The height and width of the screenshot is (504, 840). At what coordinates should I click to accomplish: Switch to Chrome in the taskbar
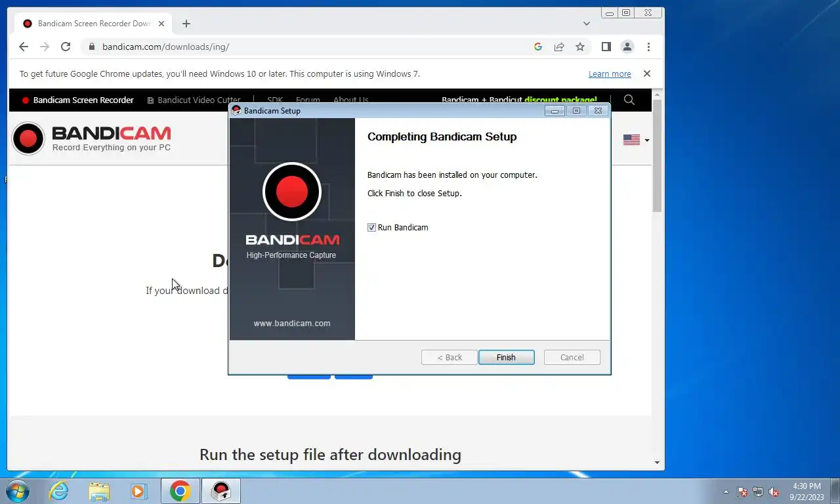coord(180,491)
